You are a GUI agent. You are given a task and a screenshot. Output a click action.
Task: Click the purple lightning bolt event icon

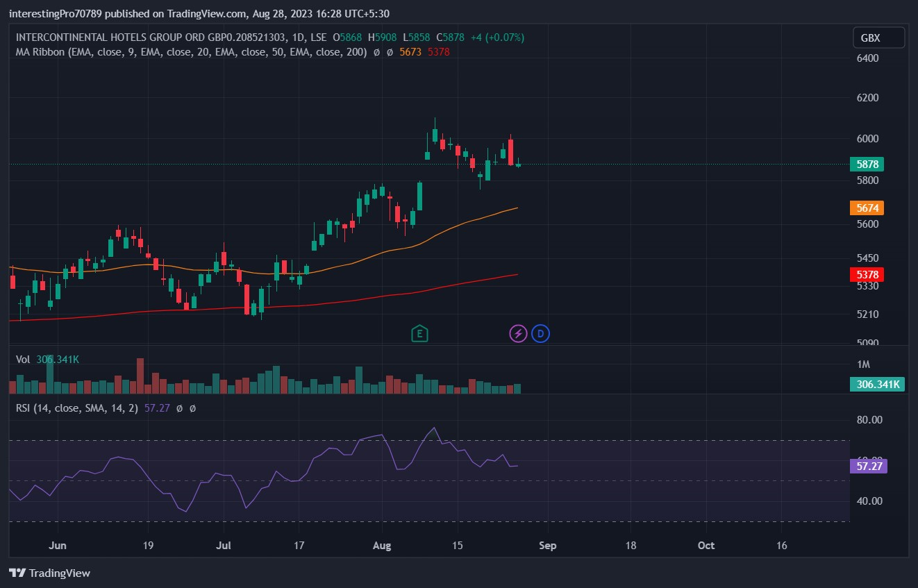[518, 334]
